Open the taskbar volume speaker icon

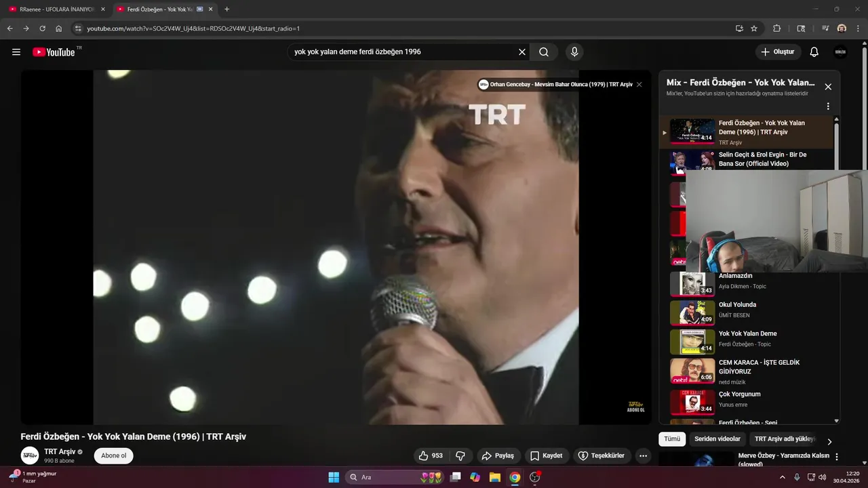click(x=821, y=477)
